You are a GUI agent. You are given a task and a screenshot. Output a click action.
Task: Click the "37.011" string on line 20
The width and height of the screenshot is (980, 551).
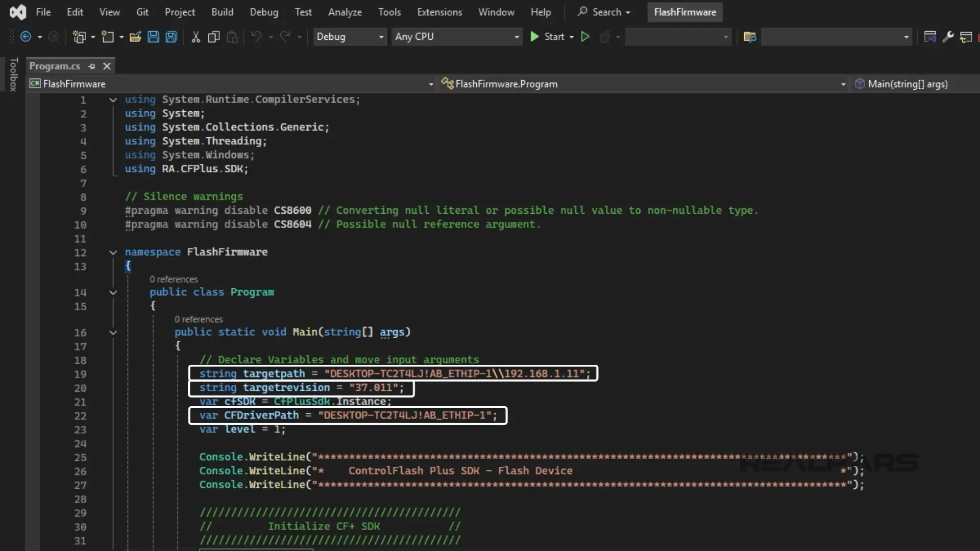(373, 388)
